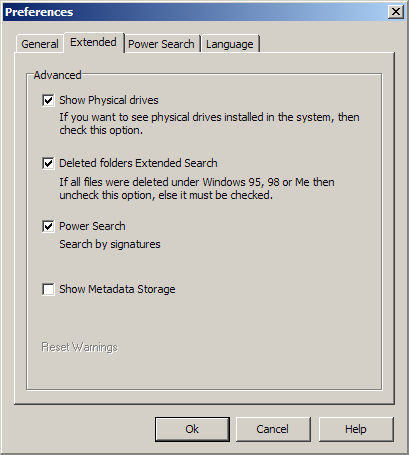Click the Windows 95, 98 or Me description text
The image size is (409, 455).
click(x=197, y=189)
